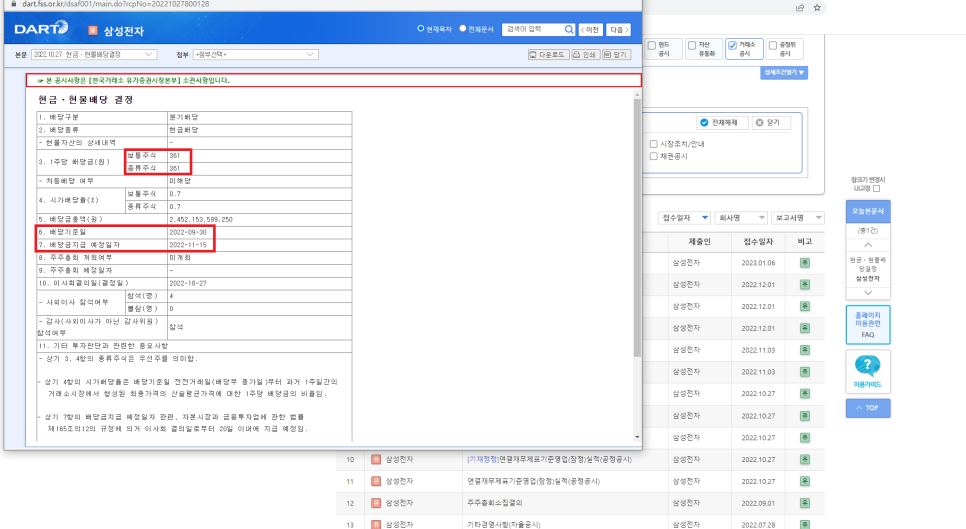Image resolution: width=966 pixels, height=529 pixels.
Task: Click the browser address bar URL
Action: point(115,4)
